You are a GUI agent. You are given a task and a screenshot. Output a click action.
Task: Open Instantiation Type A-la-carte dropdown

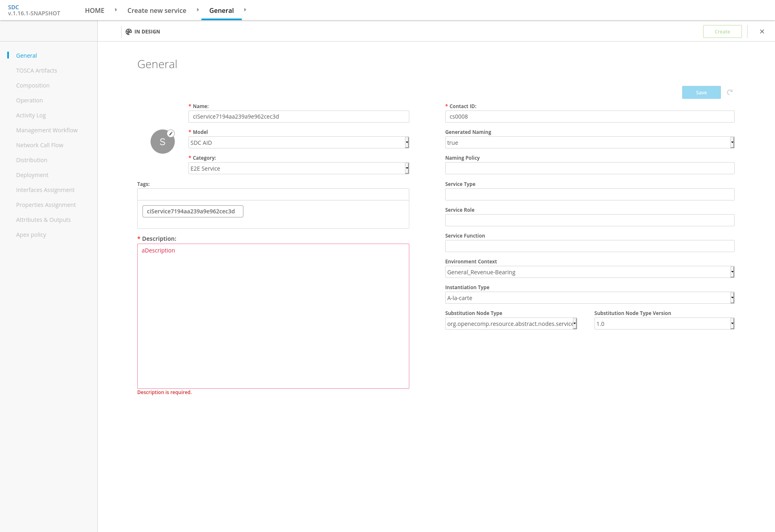(x=589, y=298)
